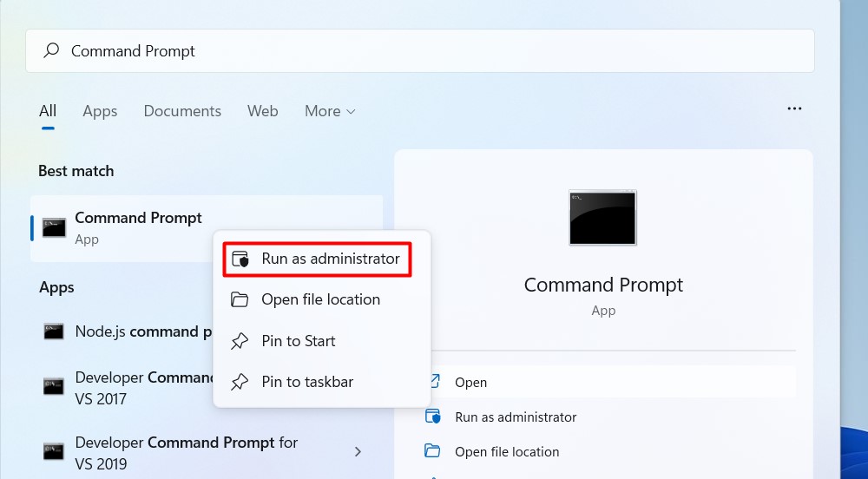Image resolution: width=868 pixels, height=479 pixels.
Task: Click shield icon in details pane
Action: pyautogui.click(x=432, y=417)
